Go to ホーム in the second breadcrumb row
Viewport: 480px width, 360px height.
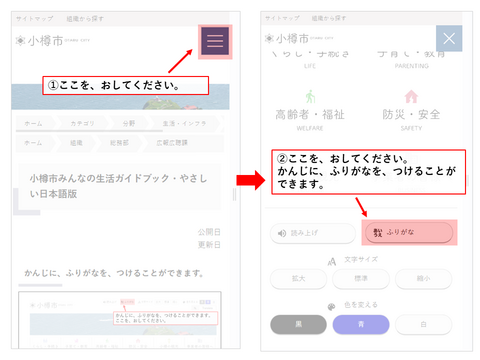click(x=33, y=143)
